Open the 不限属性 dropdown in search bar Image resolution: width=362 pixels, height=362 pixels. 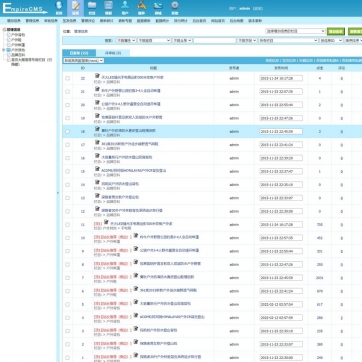coord(126,40)
